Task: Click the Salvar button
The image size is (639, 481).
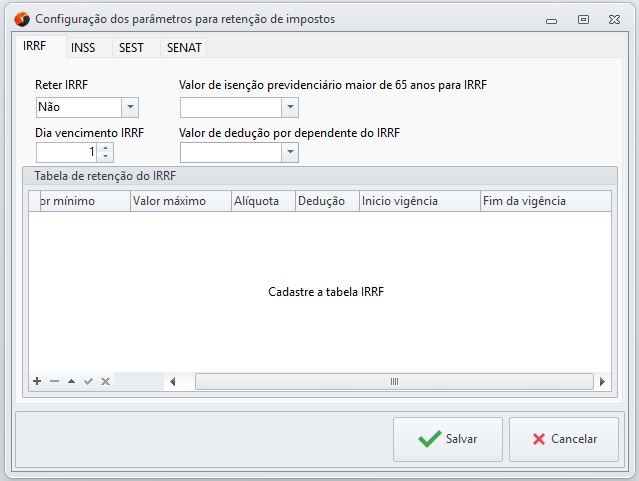Action: [447, 439]
